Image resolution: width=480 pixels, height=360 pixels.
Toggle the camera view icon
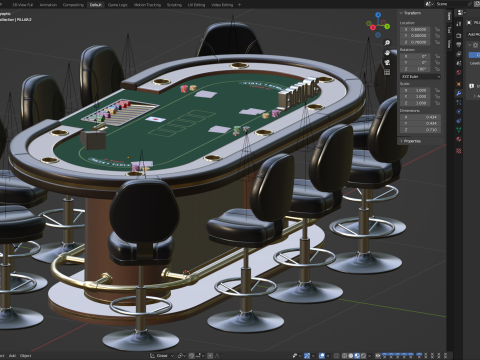coord(387,62)
